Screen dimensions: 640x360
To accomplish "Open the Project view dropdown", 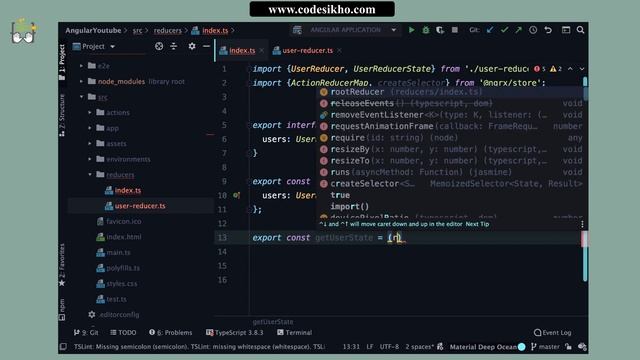I will 94,47.
